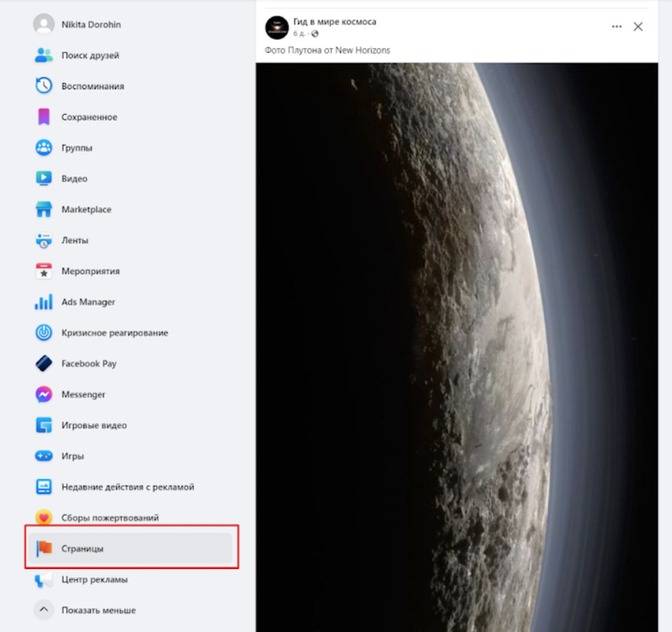This screenshot has height=632, width=672.
Task: Click the Facebook Pay icon
Action: pos(43,363)
